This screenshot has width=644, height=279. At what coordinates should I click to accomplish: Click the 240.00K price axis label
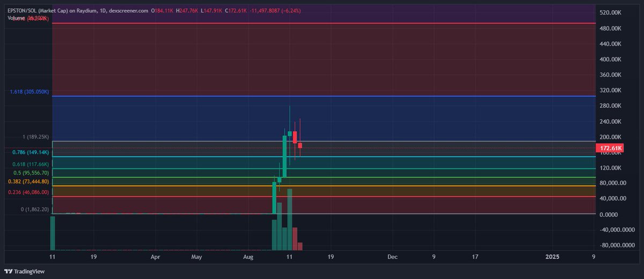coord(611,121)
